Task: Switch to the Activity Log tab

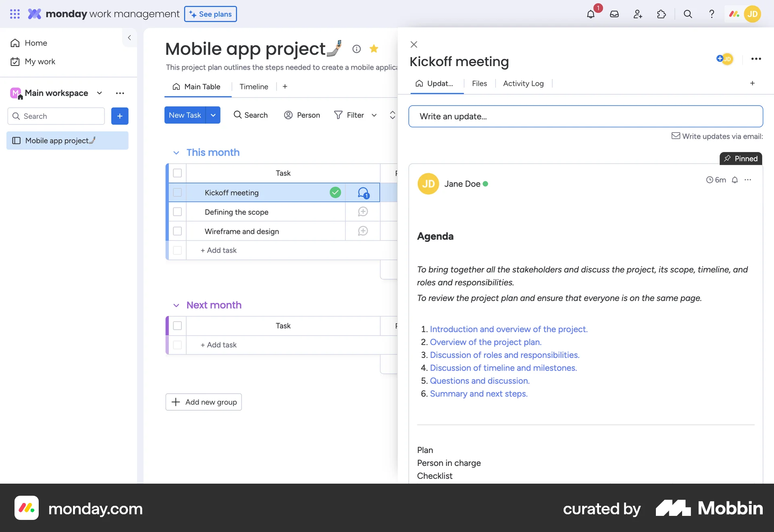Action: pos(523,83)
